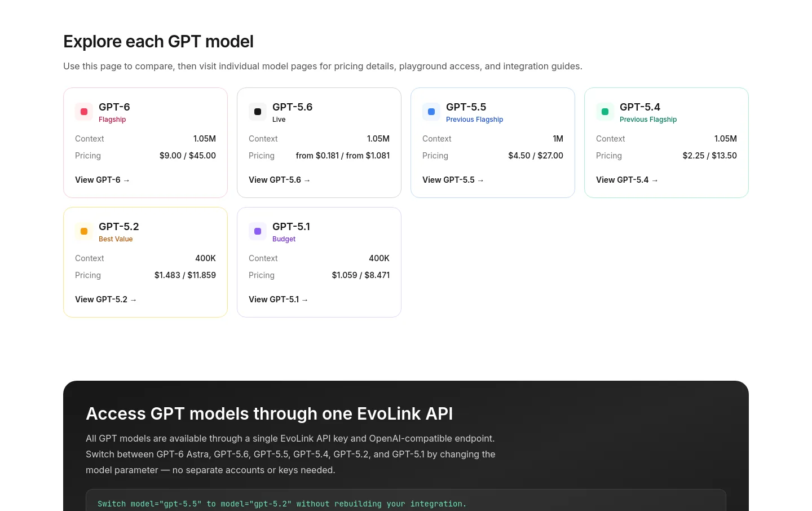Select the GPT-6 card title

(x=114, y=107)
